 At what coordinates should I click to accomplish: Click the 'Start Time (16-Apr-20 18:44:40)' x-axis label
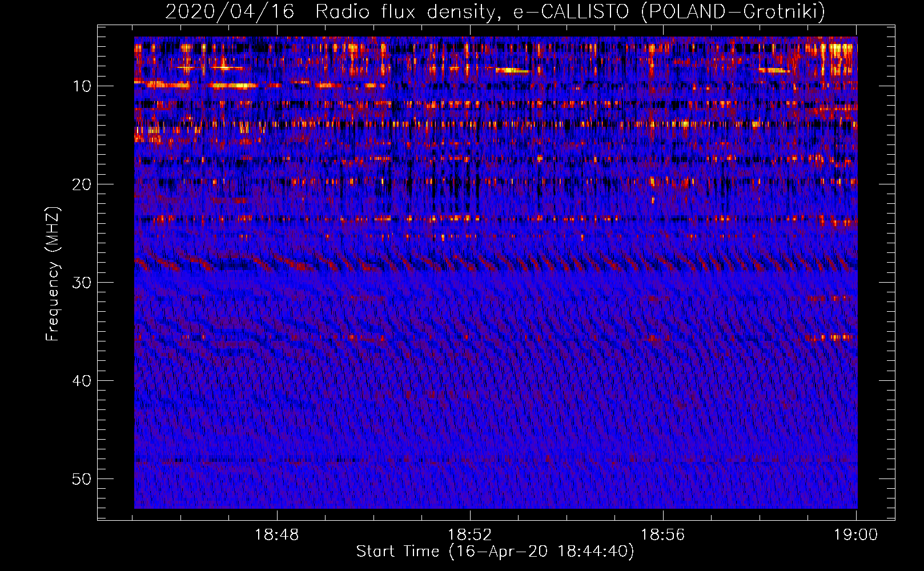[x=495, y=552]
